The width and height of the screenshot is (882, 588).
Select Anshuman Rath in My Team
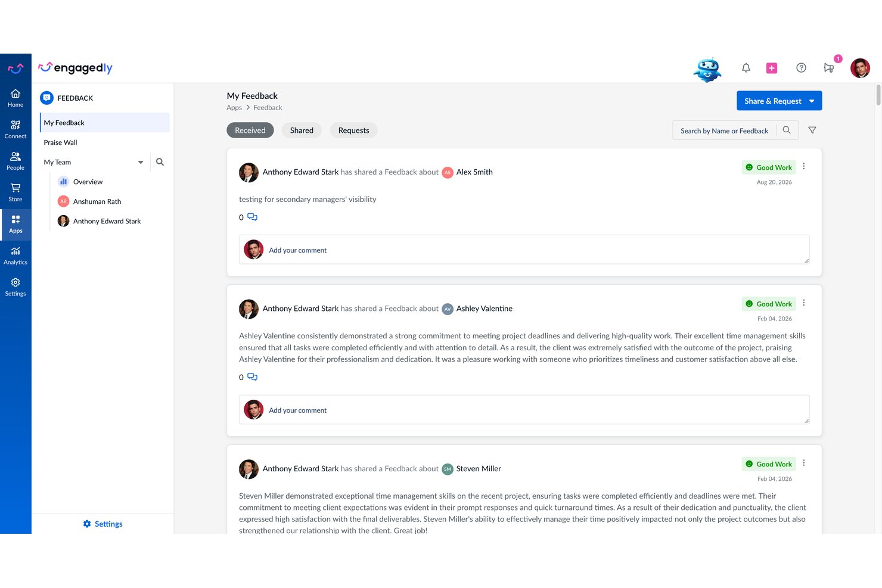[97, 201]
